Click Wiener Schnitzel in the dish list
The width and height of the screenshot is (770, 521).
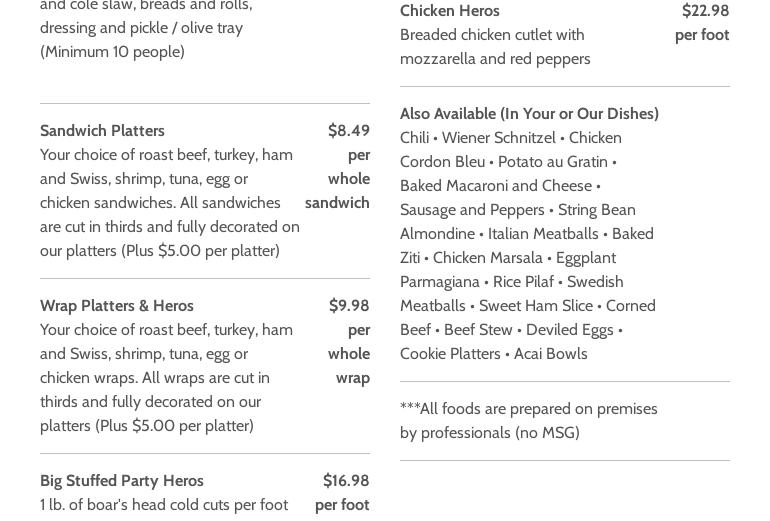pos(498,138)
